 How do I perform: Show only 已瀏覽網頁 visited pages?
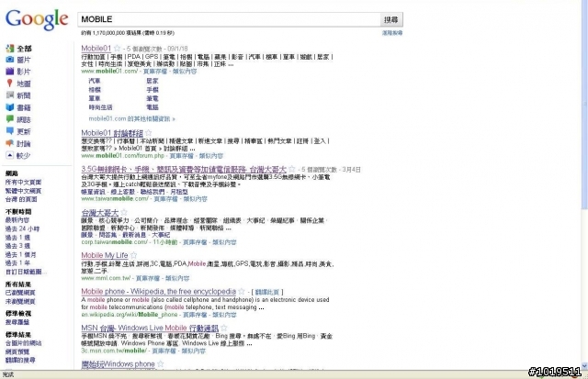(20, 293)
